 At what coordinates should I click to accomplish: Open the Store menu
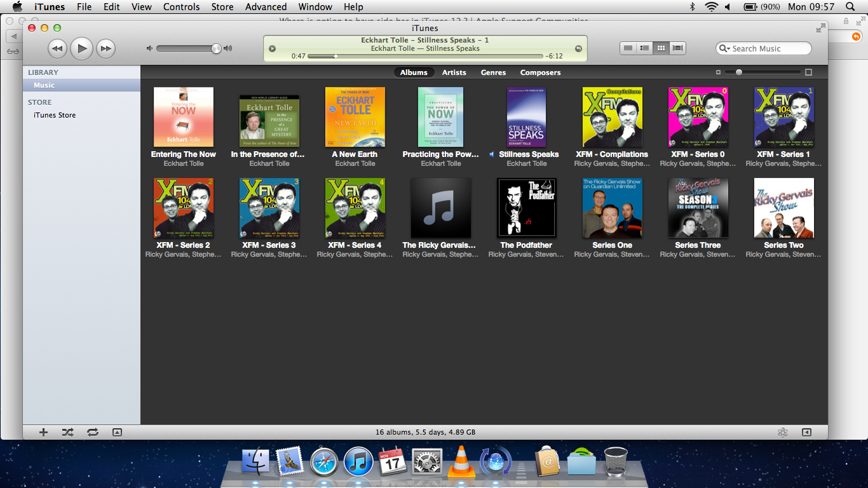click(x=222, y=7)
